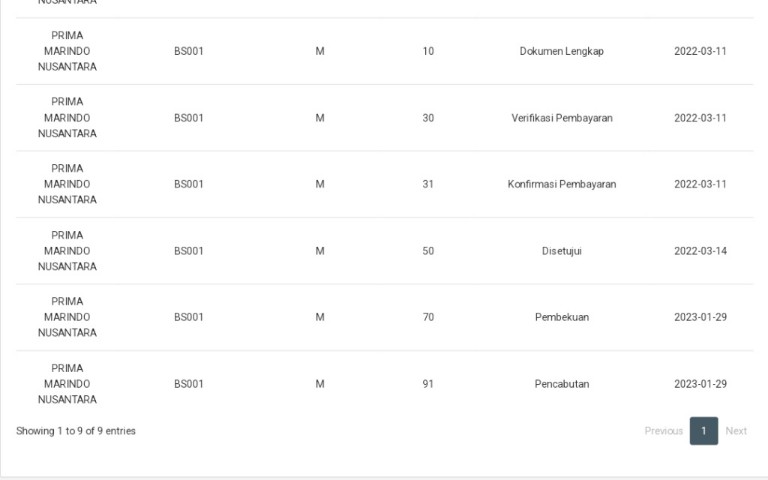Select status code 30 cell

point(428,118)
